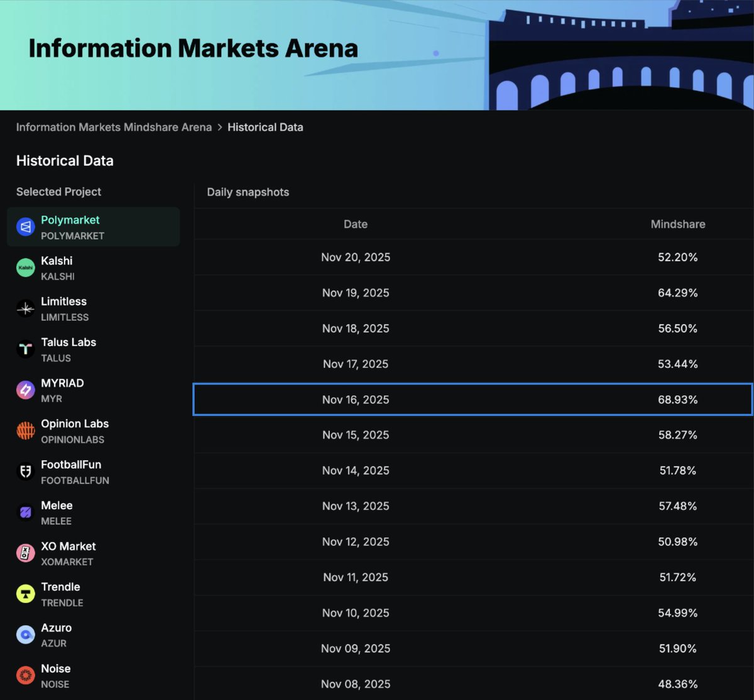Click the Trendle yellow icon

click(25, 593)
